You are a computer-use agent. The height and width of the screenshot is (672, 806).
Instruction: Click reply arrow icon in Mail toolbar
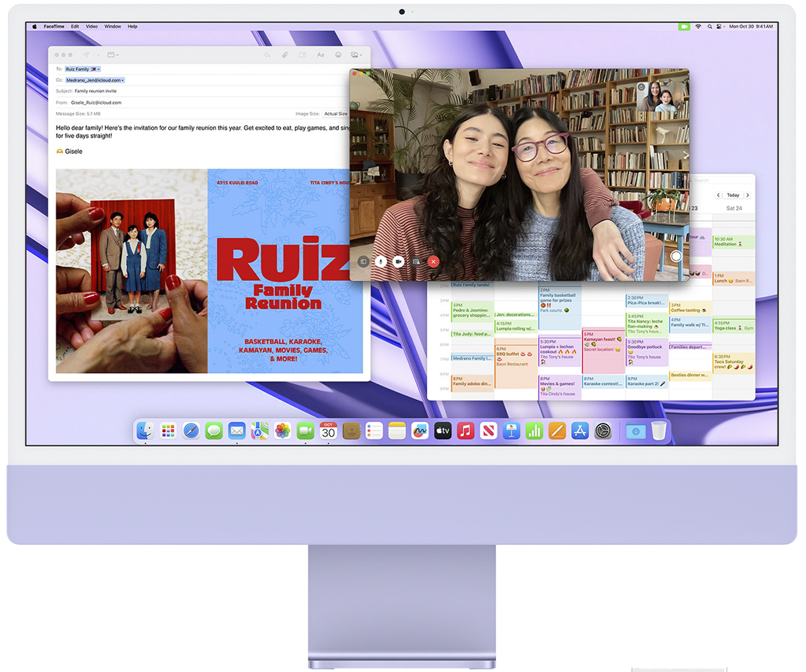(267, 54)
